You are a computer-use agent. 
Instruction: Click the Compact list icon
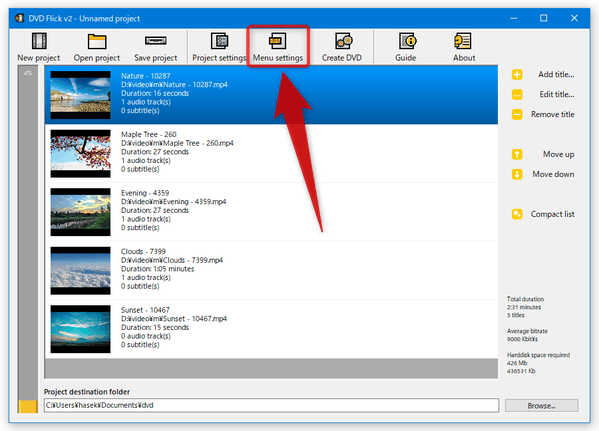(x=517, y=214)
